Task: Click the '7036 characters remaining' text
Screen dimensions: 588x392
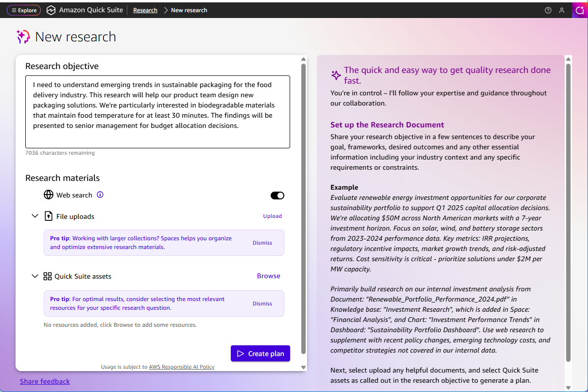Action: pos(60,153)
